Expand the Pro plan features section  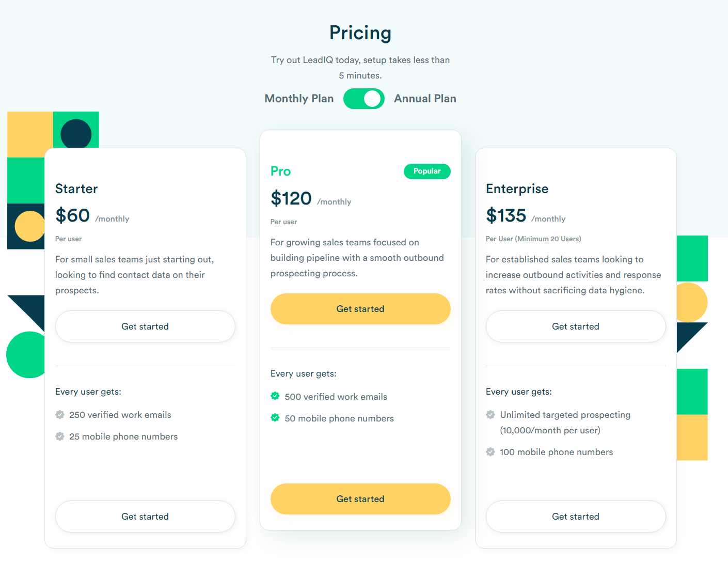[x=303, y=373]
